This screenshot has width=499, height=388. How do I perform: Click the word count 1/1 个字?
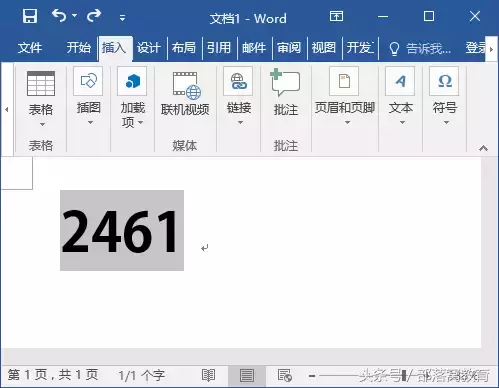(142, 376)
